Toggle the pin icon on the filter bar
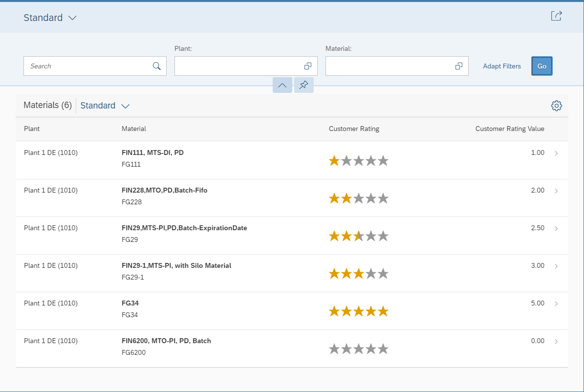The height and width of the screenshot is (392, 584). pos(303,85)
